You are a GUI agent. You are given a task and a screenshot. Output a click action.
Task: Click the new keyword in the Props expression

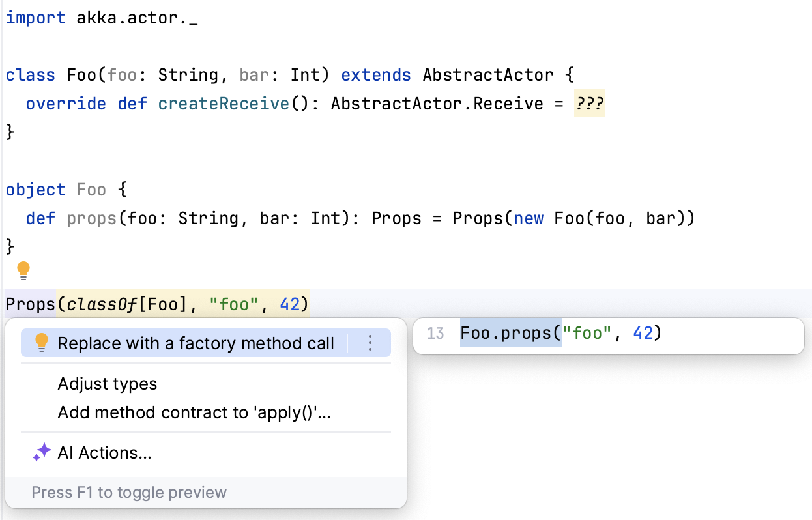tap(529, 218)
